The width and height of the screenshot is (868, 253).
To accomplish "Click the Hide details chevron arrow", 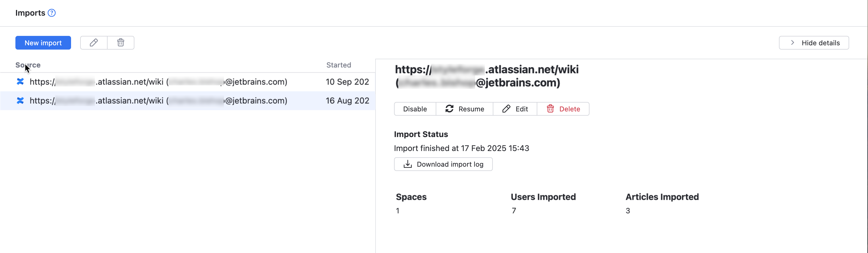I will pyautogui.click(x=792, y=43).
